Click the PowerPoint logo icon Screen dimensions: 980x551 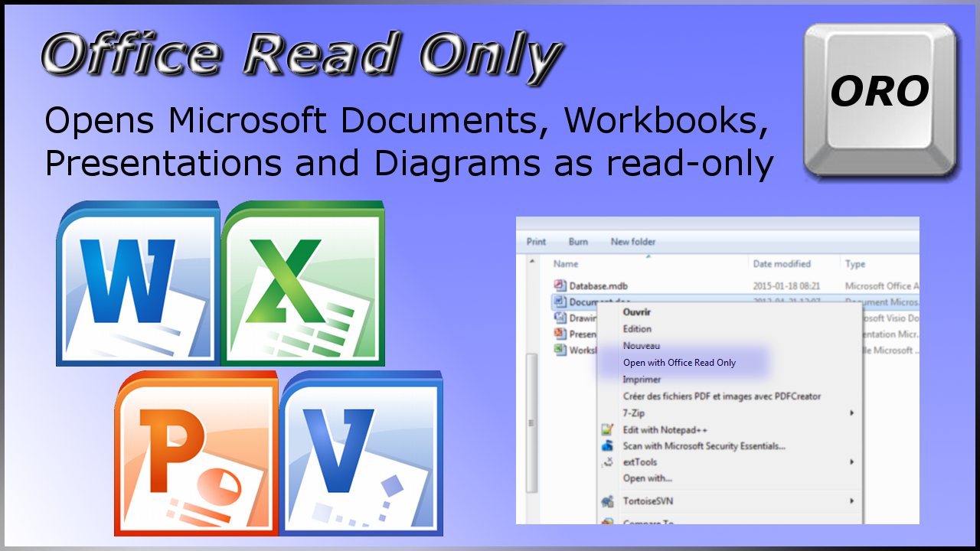[197, 453]
